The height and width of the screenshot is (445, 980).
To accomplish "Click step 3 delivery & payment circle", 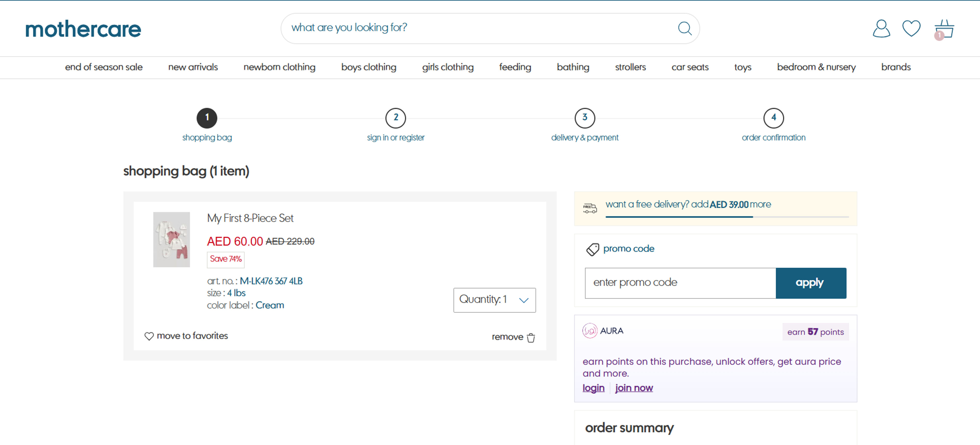I will click(585, 118).
